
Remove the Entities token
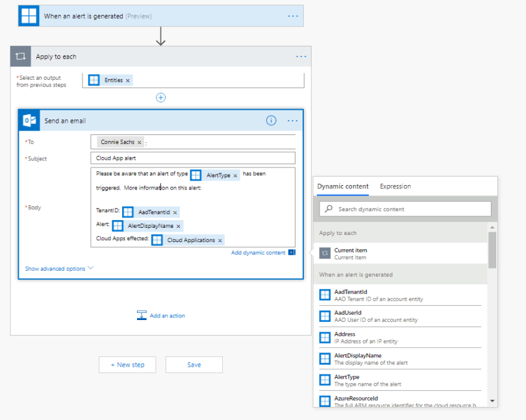128,80
